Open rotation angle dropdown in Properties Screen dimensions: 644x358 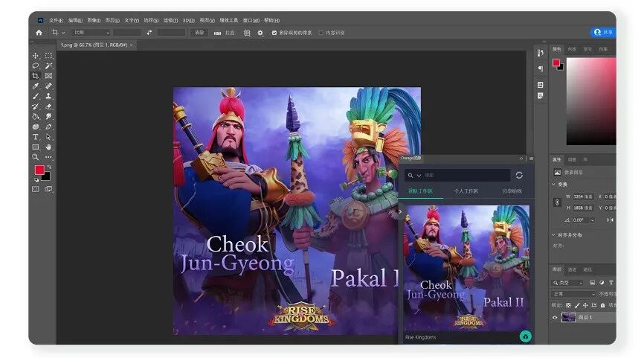[592, 220]
